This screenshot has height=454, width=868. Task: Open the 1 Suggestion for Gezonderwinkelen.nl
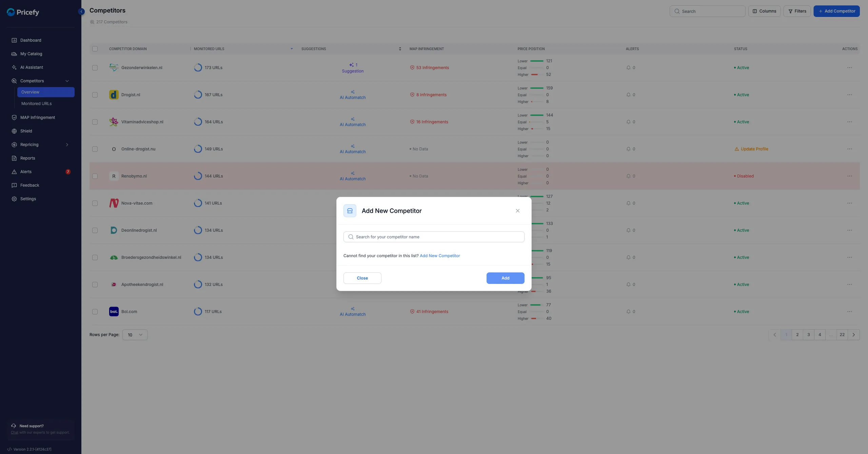(x=353, y=68)
